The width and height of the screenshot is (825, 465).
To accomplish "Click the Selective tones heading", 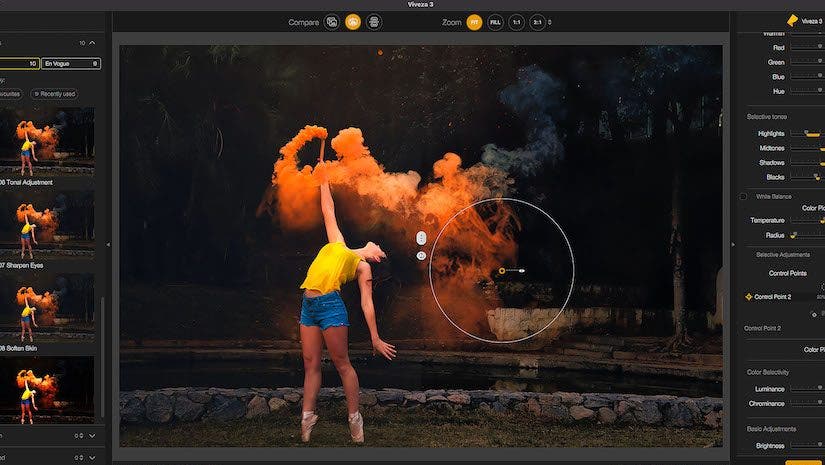I will pyautogui.click(x=767, y=116).
